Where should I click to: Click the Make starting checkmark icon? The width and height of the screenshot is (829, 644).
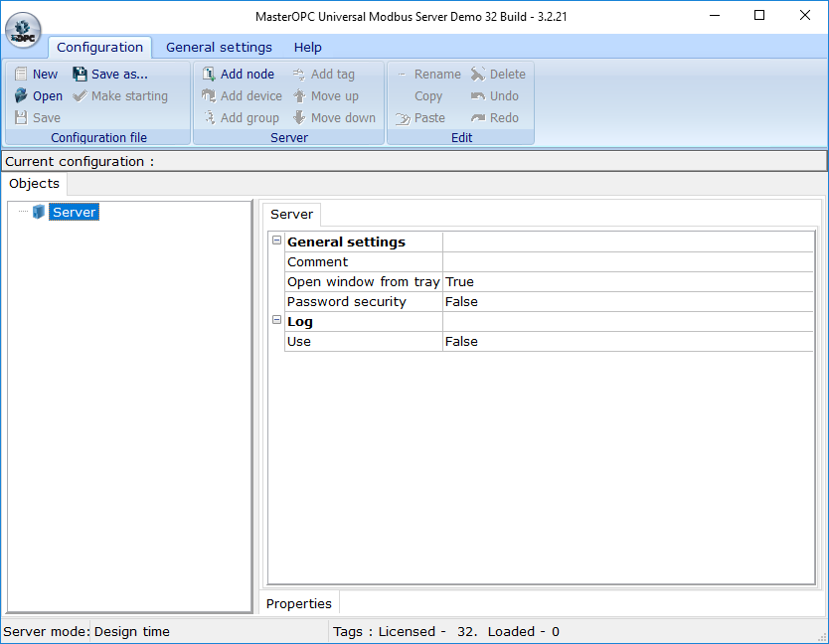coord(80,95)
